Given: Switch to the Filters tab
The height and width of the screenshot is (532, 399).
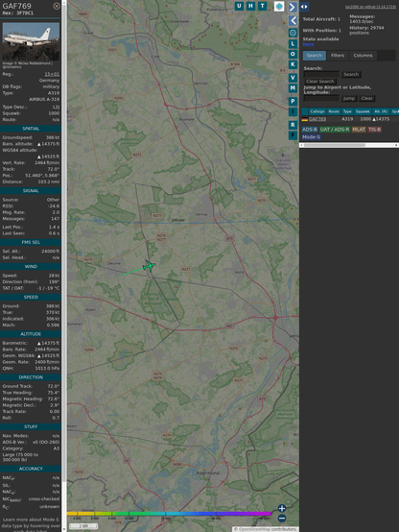Looking at the screenshot, I should click(338, 56).
